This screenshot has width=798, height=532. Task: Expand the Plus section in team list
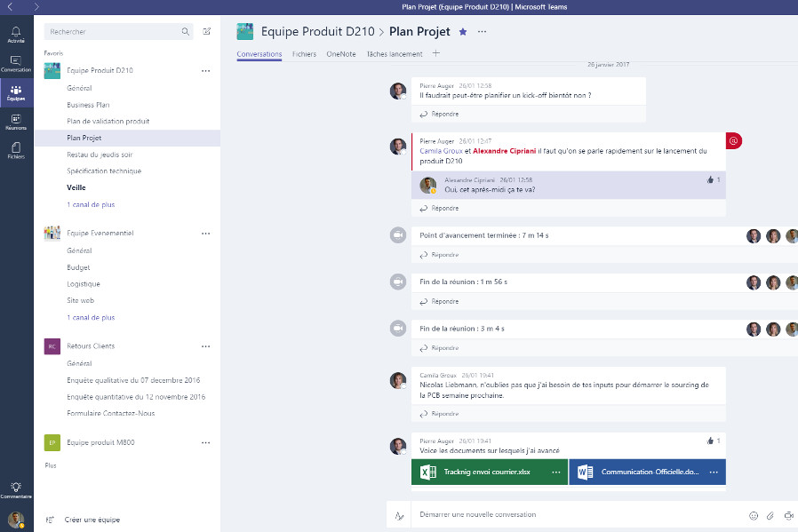51,465
